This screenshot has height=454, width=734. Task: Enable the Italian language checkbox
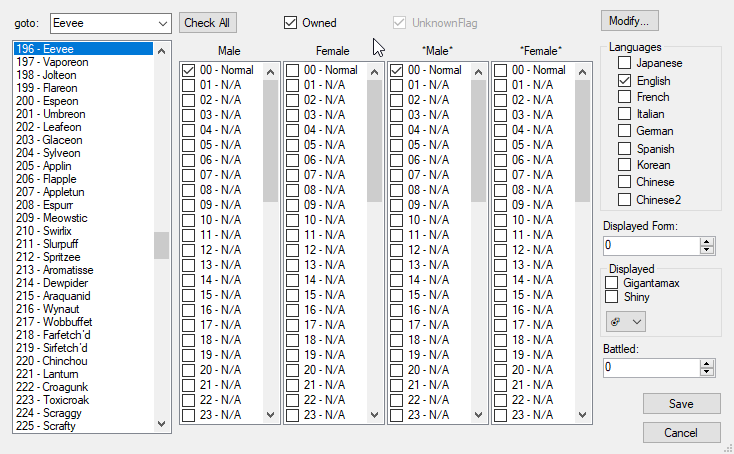coord(641,114)
